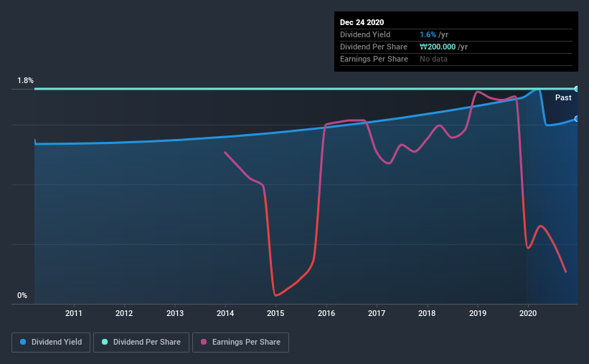Click the 2018 x-axis label
The height and width of the screenshot is (364, 589).
[x=427, y=313]
